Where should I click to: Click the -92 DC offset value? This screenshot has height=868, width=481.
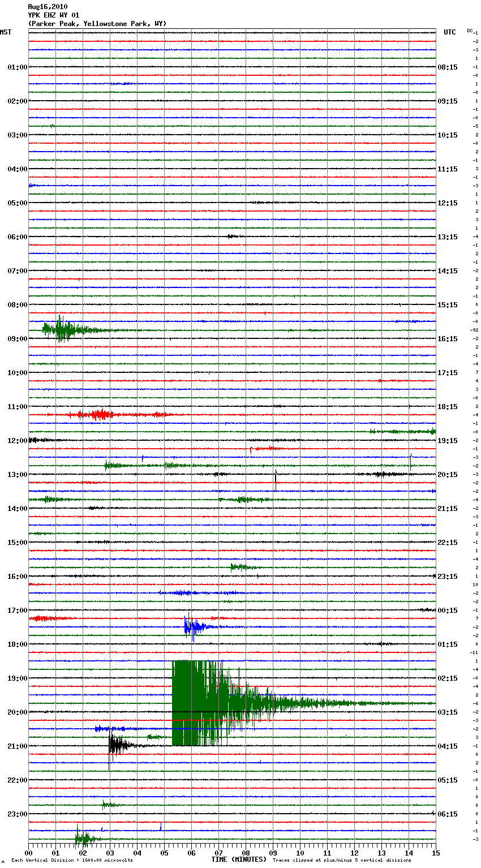[474, 330]
